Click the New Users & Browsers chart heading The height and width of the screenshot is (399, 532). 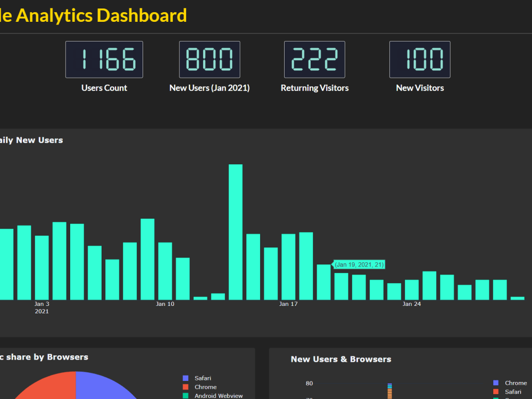point(341,359)
